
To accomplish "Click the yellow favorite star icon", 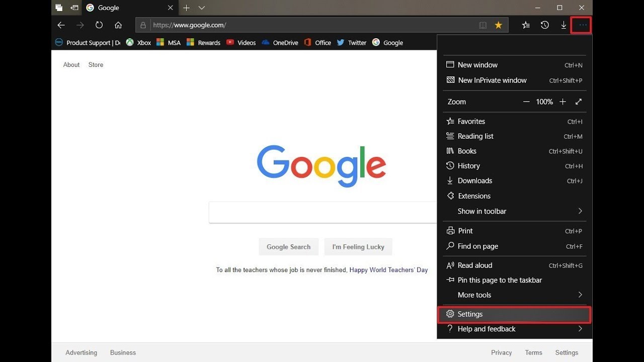I will (x=498, y=25).
